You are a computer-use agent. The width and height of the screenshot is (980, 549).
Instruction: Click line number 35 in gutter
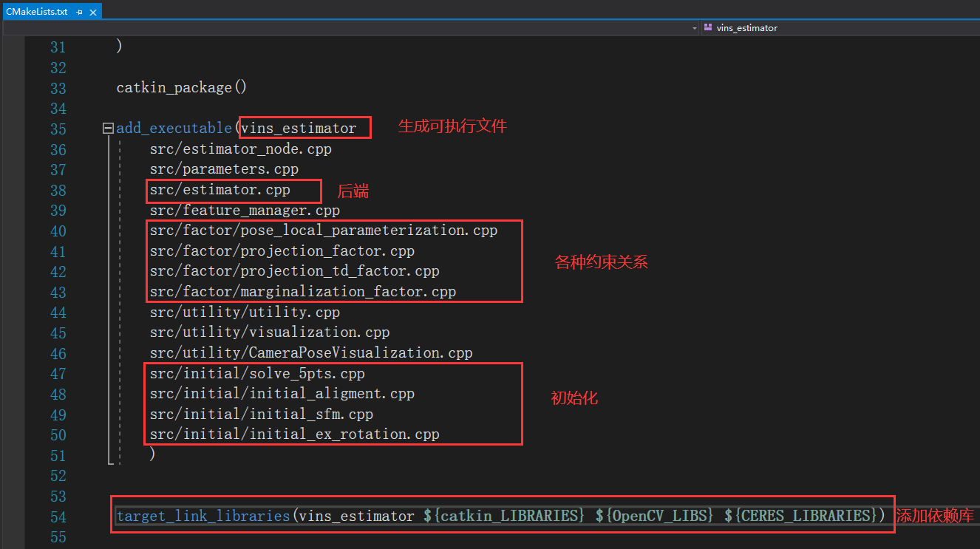pos(58,129)
